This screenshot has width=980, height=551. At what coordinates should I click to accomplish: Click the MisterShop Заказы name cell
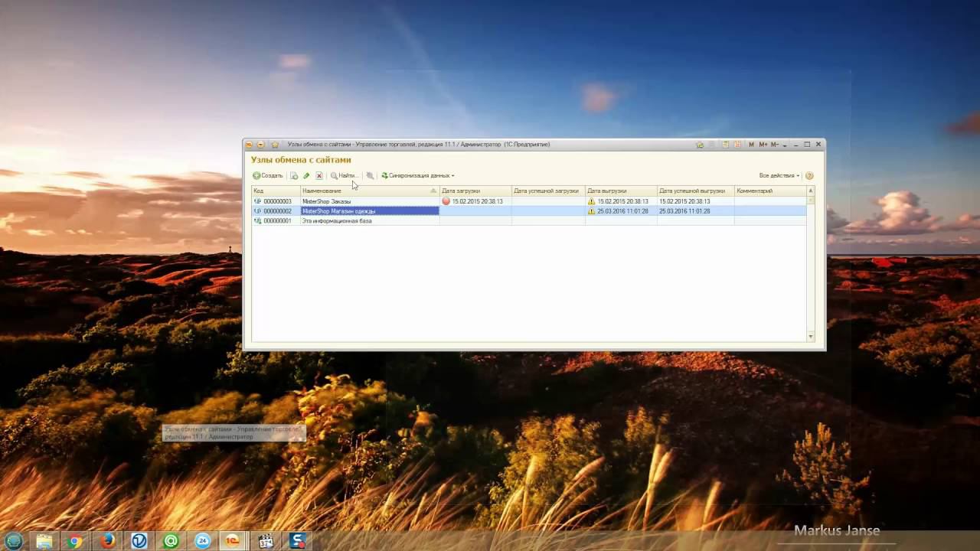click(370, 201)
